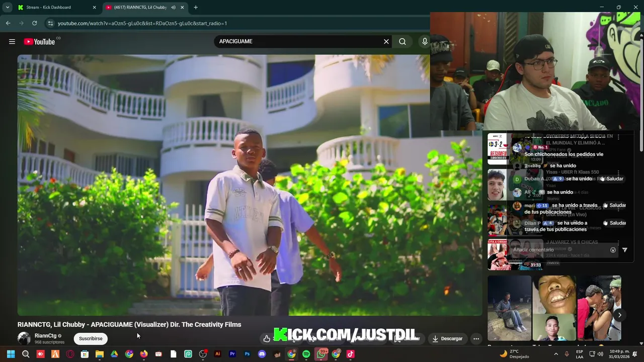This screenshot has height=362, width=644.
Task: Open Google Drive from the taskbar
Action: (x=114, y=354)
